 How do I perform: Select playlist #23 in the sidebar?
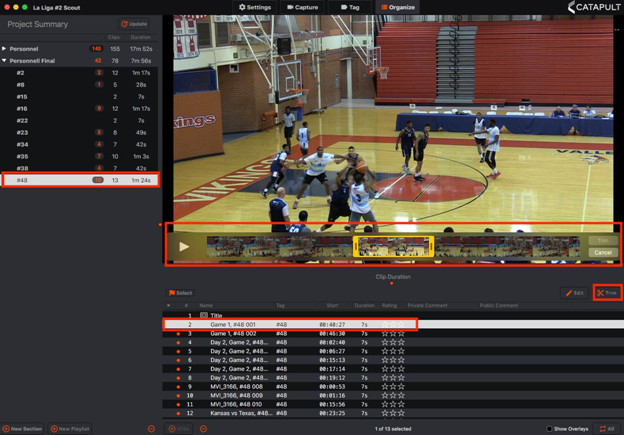(21, 132)
